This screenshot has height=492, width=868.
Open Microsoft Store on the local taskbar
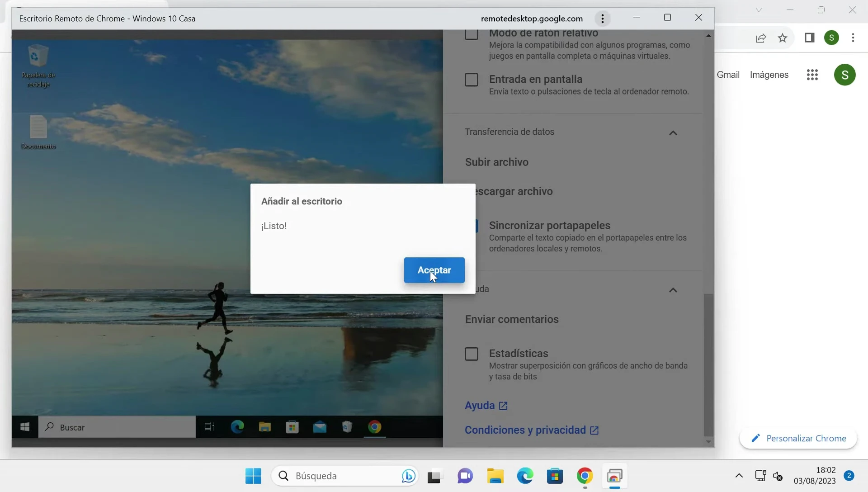tap(555, 476)
